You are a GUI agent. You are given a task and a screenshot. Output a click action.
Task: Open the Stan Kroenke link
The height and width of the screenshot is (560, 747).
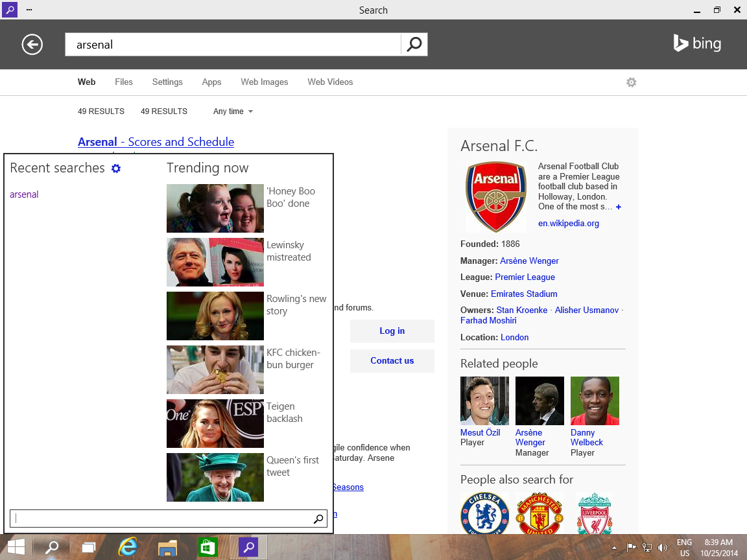pyautogui.click(x=521, y=310)
